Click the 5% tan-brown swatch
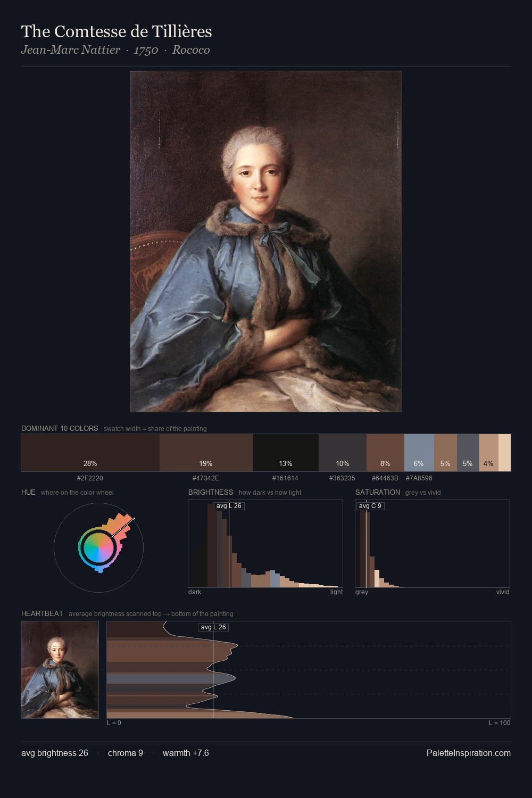532x798 pixels. (445, 453)
